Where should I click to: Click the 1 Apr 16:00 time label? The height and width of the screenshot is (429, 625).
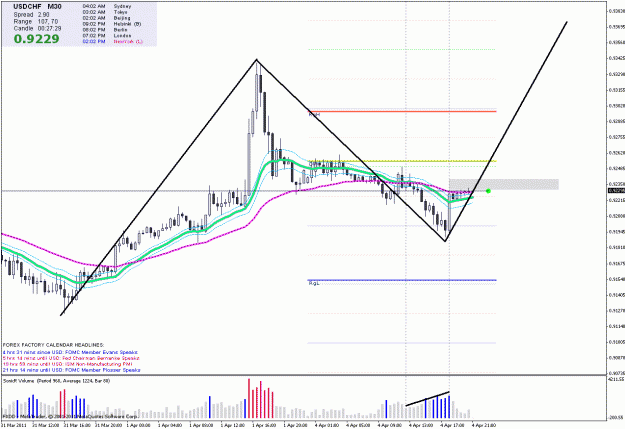pyautogui.click(x=264, y=425)
